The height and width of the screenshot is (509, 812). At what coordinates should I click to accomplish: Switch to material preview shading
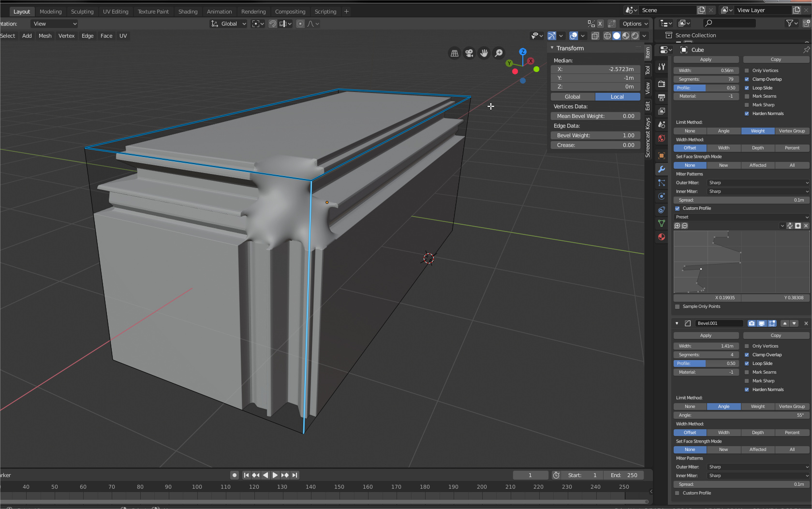tap(626, 36)
